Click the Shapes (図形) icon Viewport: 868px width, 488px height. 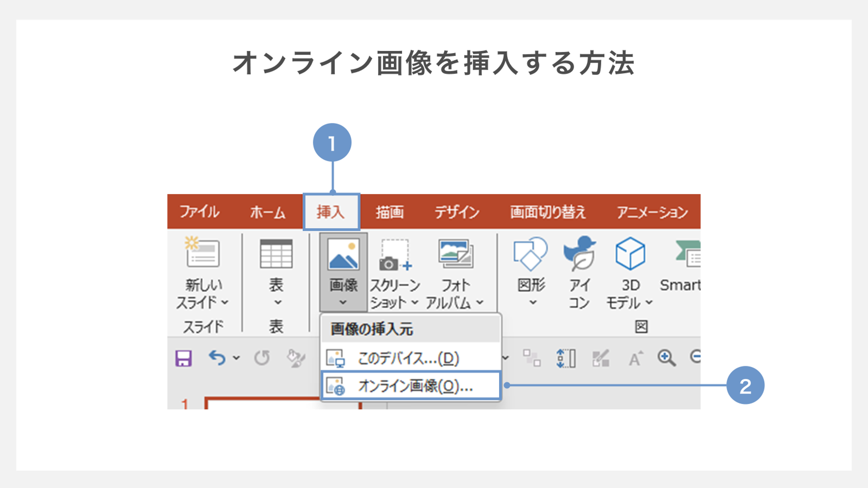pyautogui.click(x=530, y=254)
